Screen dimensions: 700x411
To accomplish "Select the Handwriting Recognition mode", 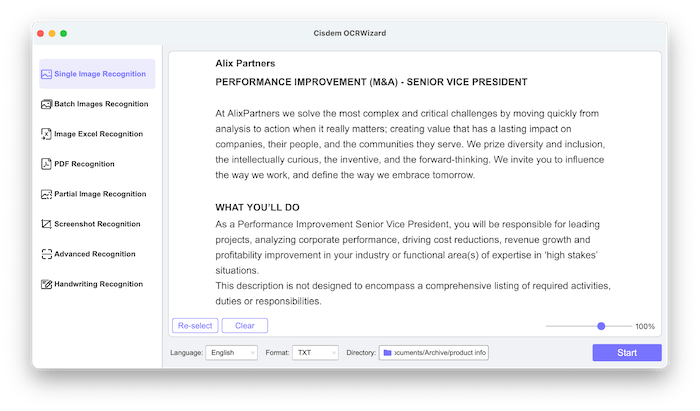I will click(98, 284).
